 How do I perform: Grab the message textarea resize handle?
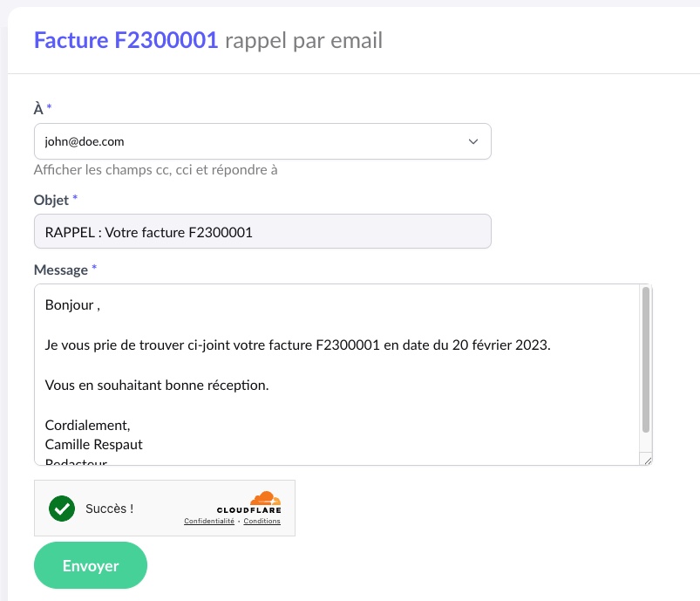[x=648, y=461]
